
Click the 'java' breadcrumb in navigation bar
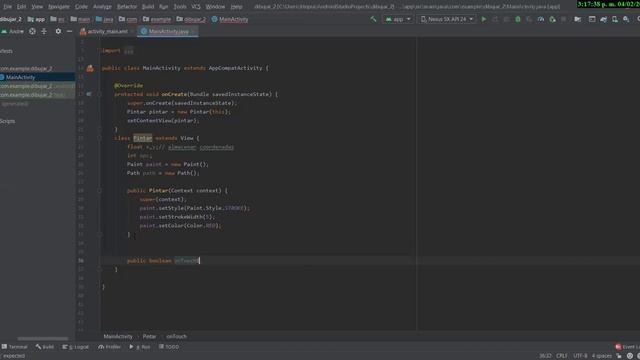point(104,19)
